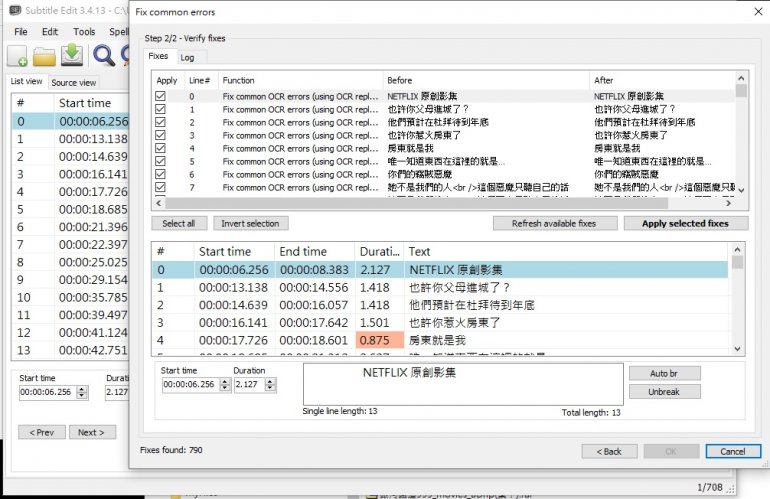Click the < Prev button in main window
770x499 pixels.
[x=42, y=432]
